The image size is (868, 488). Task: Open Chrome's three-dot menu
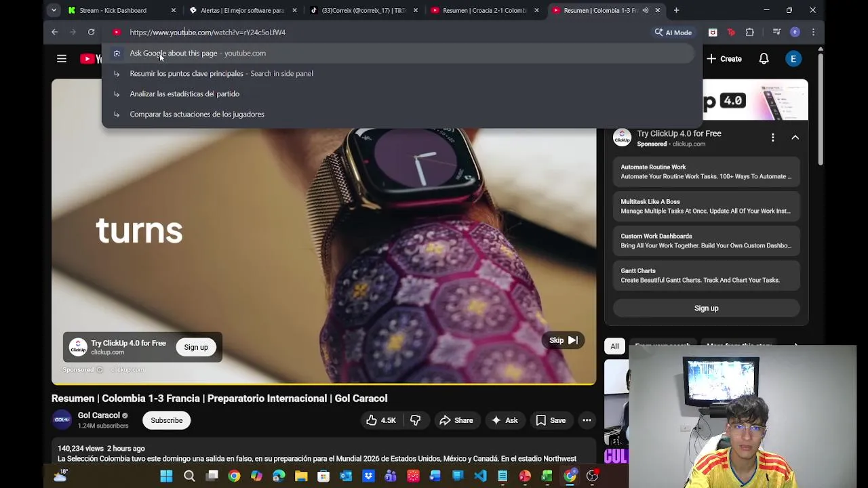813,32
